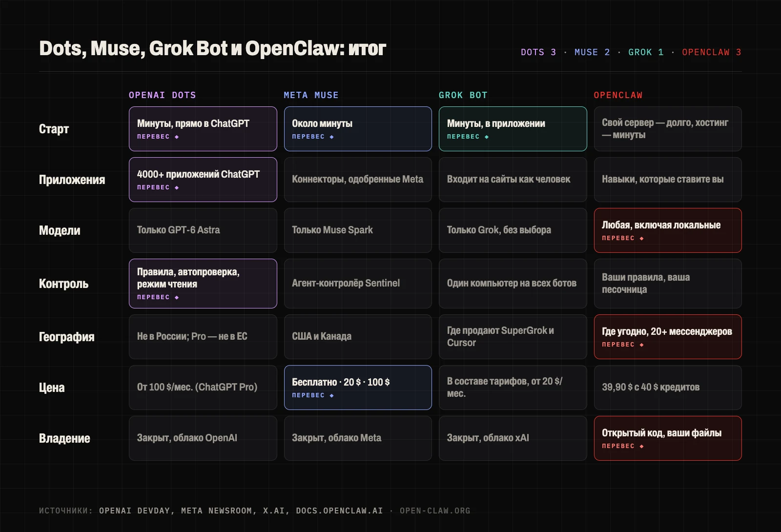
Task: Click the 'OPENAI DEVDAY' source text
Action: 135,511
